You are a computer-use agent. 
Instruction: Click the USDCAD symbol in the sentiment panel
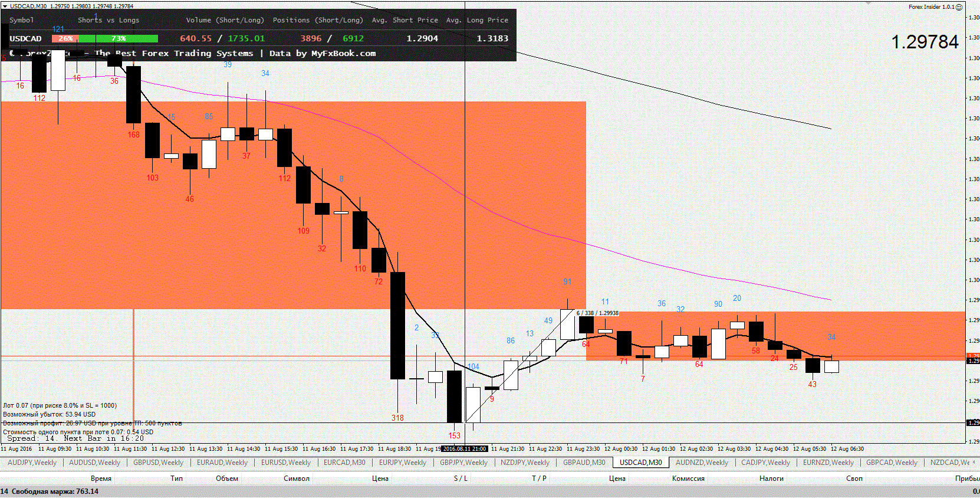pyautogui.click(x=25, y=38)
